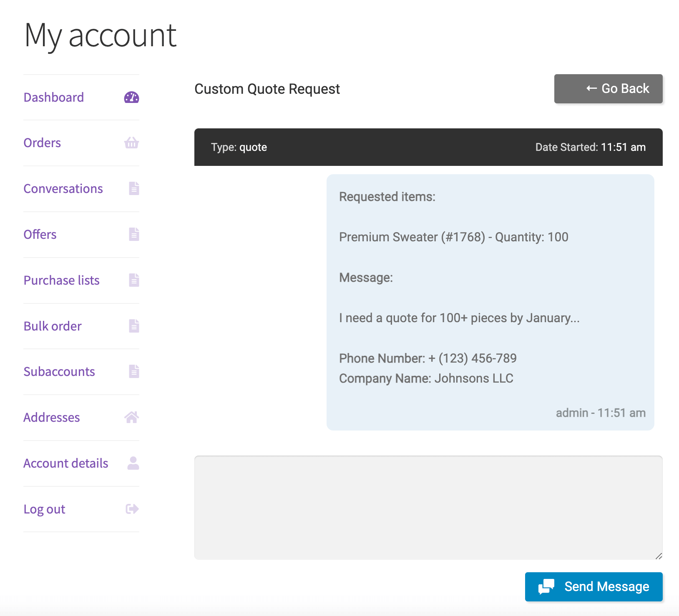Click the Conversations document icon

pos(134,188)
